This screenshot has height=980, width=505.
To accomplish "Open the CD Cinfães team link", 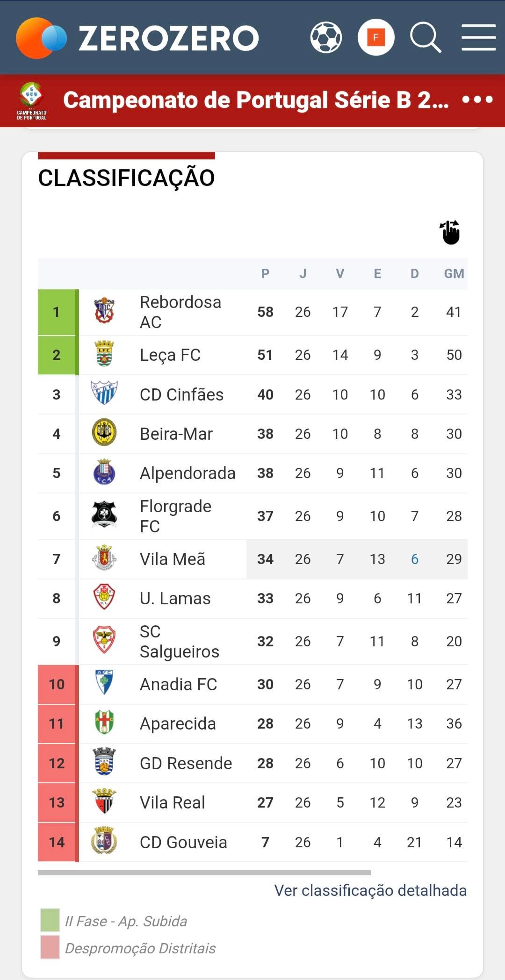I will (181, 395).
